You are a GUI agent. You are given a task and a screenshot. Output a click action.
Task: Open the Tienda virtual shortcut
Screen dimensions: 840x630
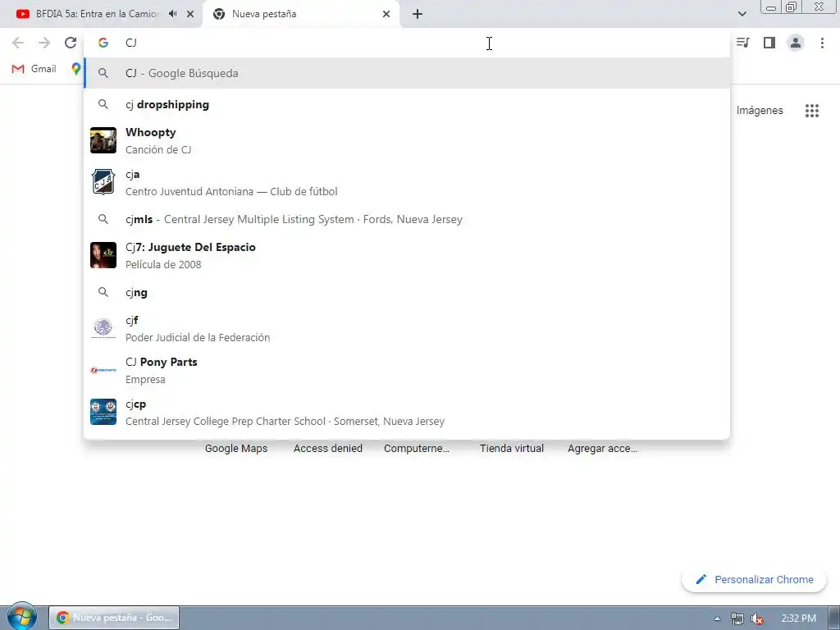pyautogui.click(x=512, y=449)
